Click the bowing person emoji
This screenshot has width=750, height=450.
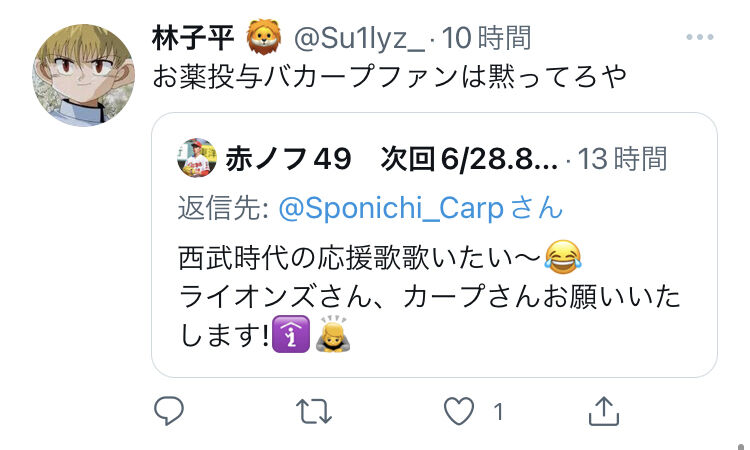click(333, 334)
